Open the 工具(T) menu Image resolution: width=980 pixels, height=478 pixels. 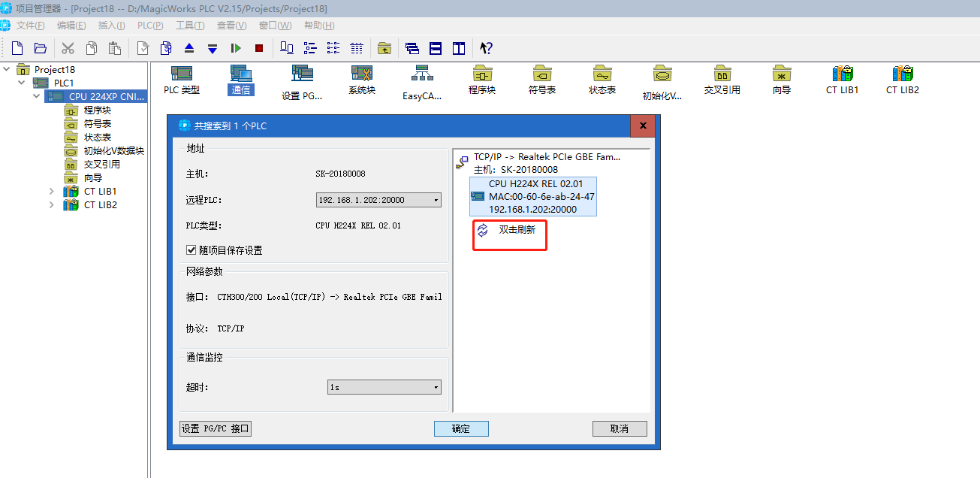[x=190, y=26]
